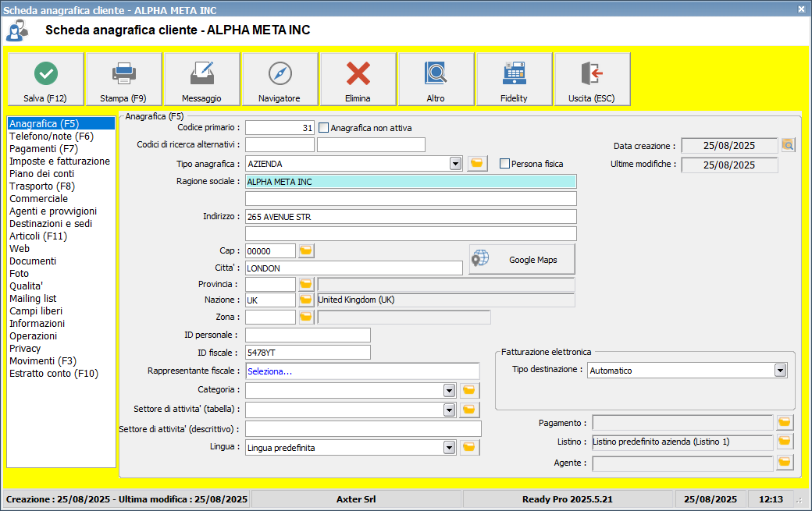
Task: Open the Lingua lookup folder icon
Action: pos(469,447)
